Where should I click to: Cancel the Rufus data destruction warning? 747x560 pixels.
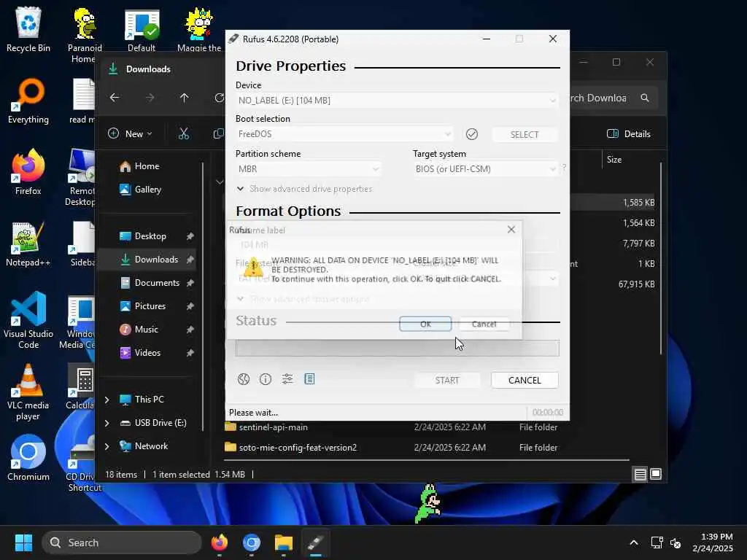pyautogui.click(x=484, y=324)
